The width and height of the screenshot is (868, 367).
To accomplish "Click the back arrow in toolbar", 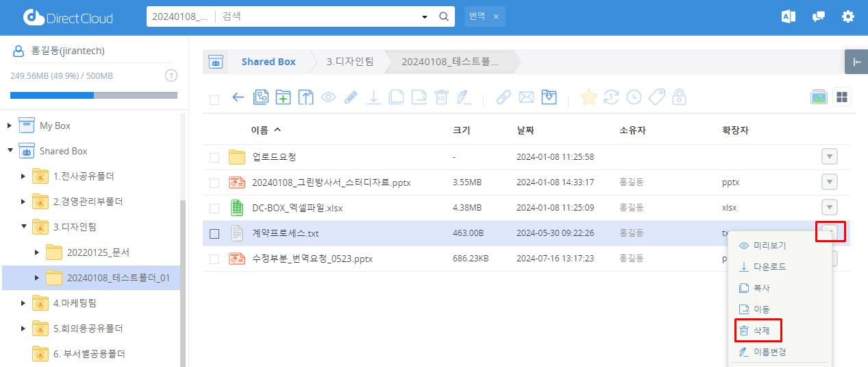I will pyautogui.click(x=238, y=97).
